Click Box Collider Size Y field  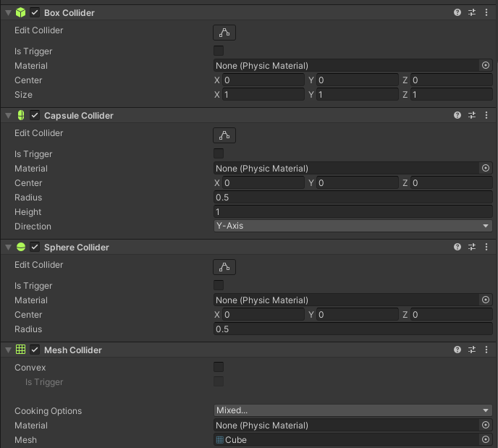click(358, 95)
